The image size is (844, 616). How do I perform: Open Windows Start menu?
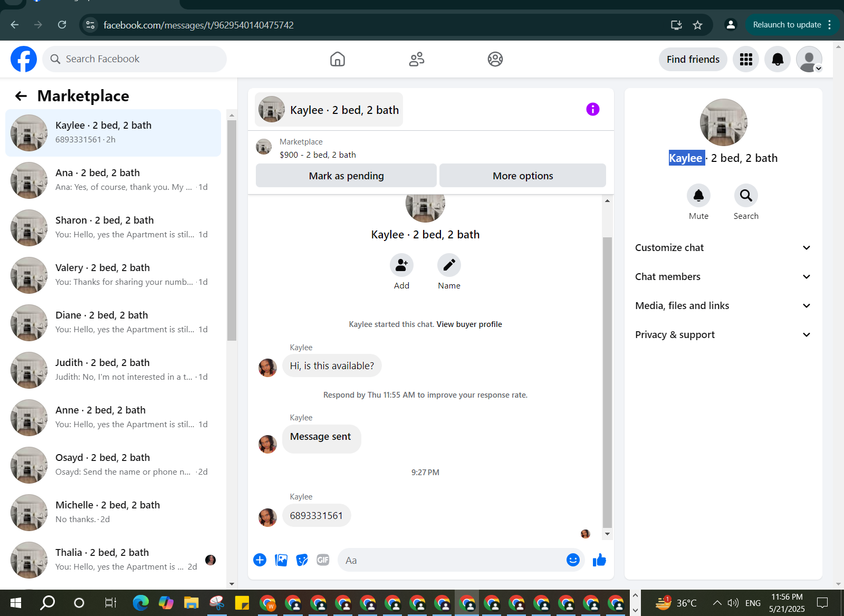(x=16, y=603)
